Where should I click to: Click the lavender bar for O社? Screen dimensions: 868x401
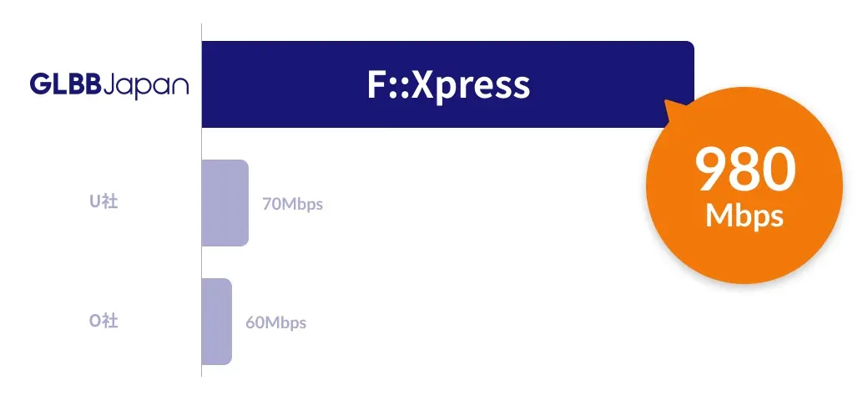pyautogui.click(x=216, y=322)
